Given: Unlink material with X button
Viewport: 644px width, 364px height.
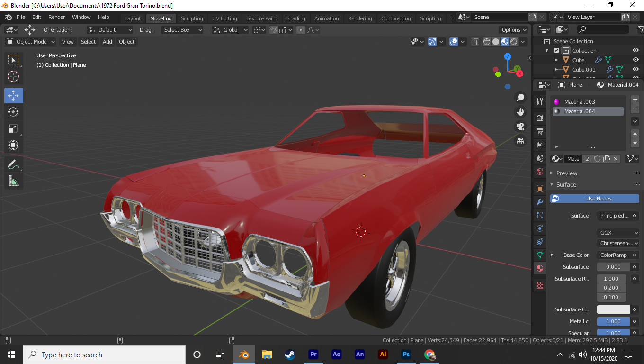Looking at the screenshot, I should [x=616, y=159].
